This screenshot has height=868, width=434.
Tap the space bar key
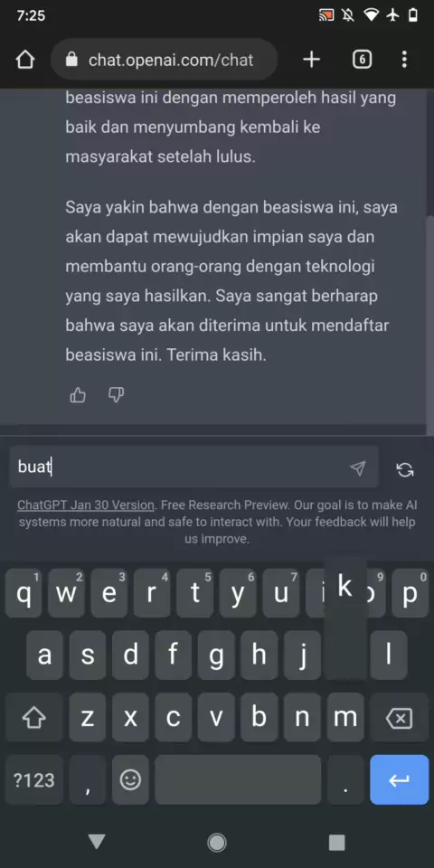point(238,780)
